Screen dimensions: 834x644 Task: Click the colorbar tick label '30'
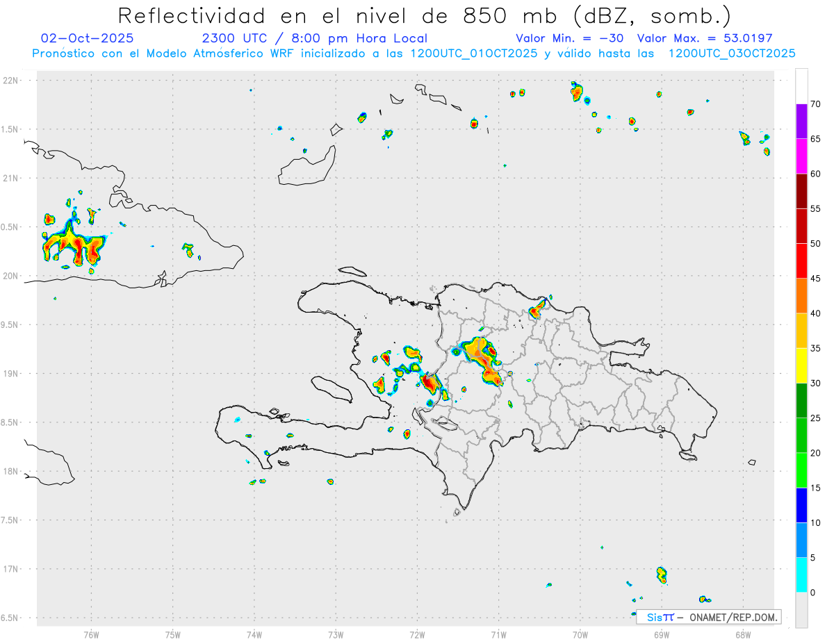(815, 383)
